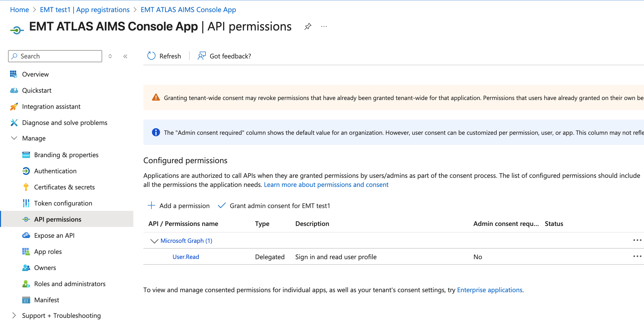Open the Manifest page
This screenshot has height=336, width=644.
(x=47, y=300)
